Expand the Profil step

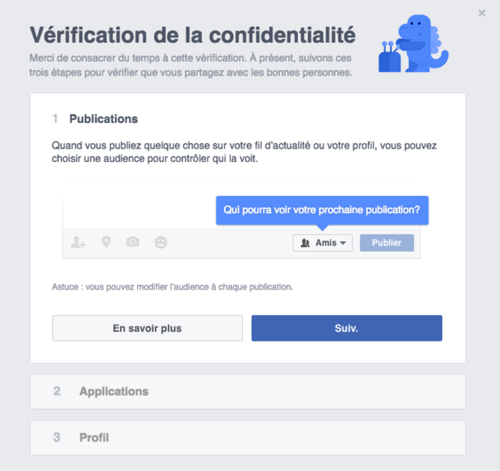248,438
